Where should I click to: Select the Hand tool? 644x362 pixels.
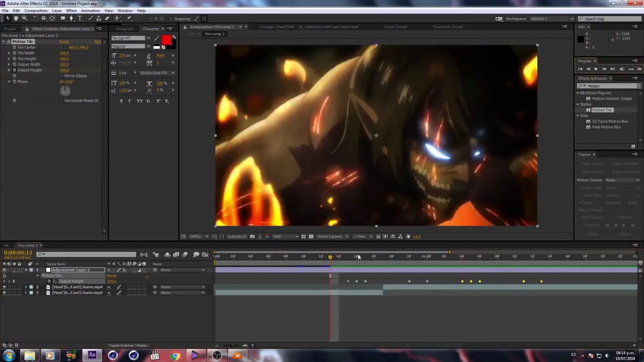(x=16, y=19)
